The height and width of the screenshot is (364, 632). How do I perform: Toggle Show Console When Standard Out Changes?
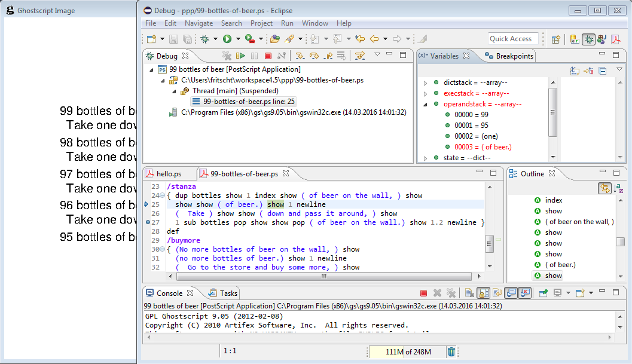[511, 293]
